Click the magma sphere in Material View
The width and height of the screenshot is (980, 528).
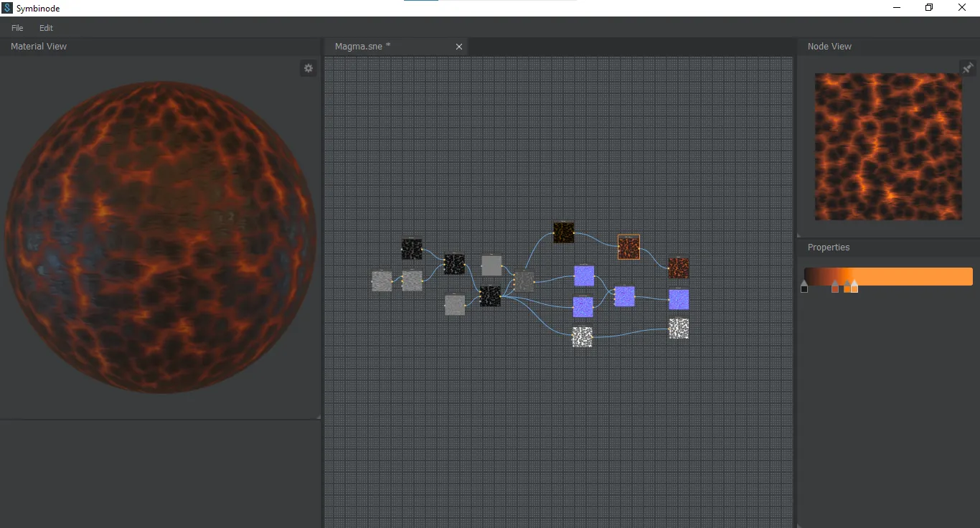(160, 237)
